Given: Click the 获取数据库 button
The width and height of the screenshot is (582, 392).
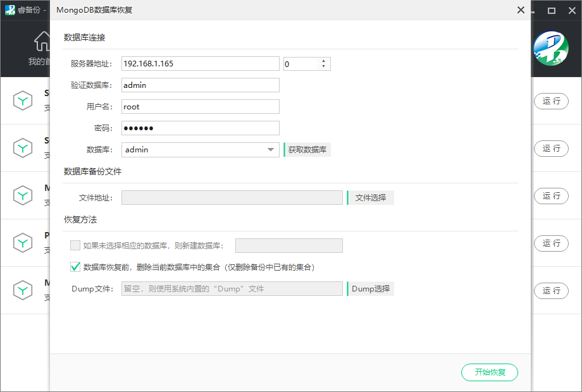Looking at the screenshot, I should click(x=307, y=150).
